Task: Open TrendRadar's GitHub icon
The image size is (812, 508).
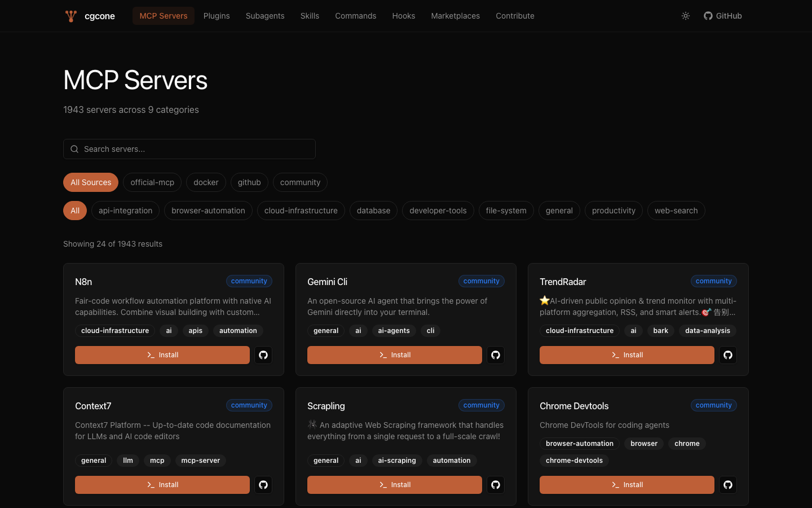Action: pyautogui.click(x=728, y=355)
